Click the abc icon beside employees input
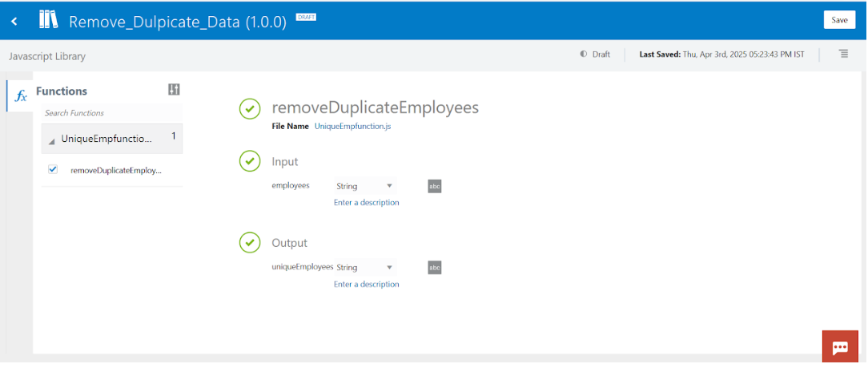Image resolution: width=868 pixels, height=368 pixels. [x=435, y=186]
